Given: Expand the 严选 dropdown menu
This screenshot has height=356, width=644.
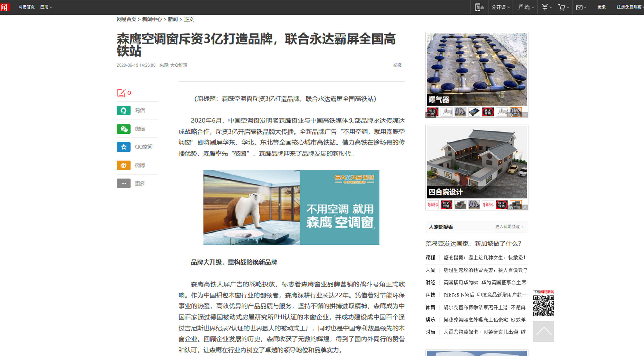Looking at the screenshot, I should pos(526,7).
